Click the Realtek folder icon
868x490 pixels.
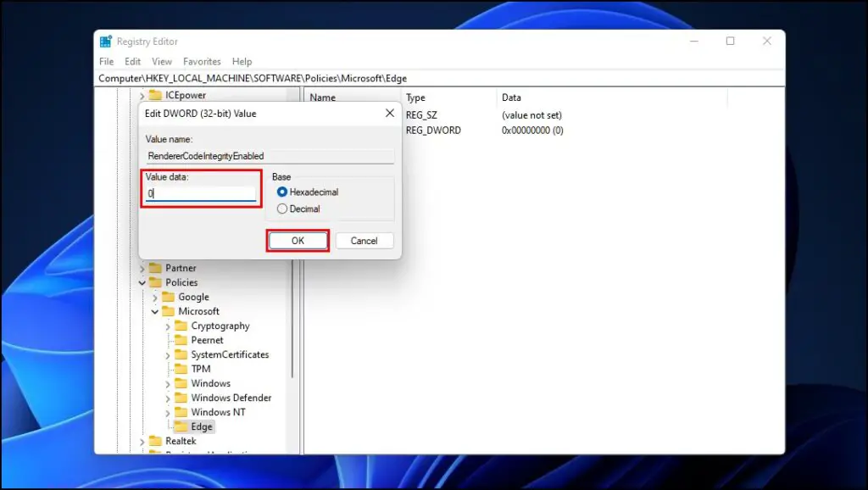(156, 441)
